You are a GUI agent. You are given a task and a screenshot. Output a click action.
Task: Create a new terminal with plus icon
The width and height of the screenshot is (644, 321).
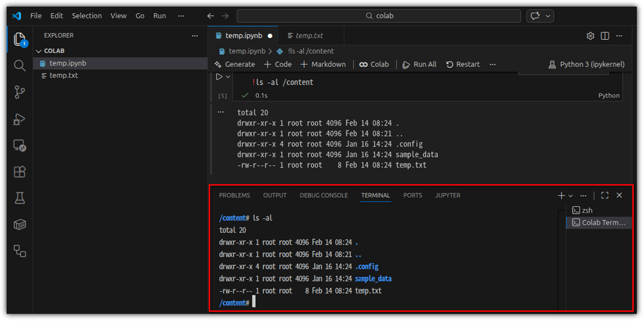point(561,195)
